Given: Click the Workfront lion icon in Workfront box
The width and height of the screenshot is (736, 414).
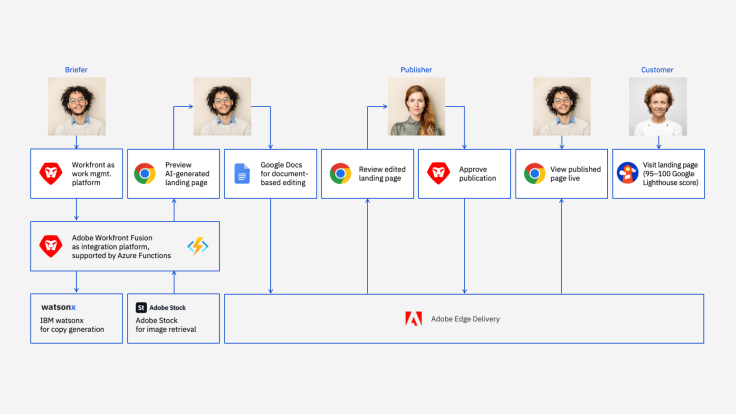Looking at the screenshot, I should (x=51, y=173).
